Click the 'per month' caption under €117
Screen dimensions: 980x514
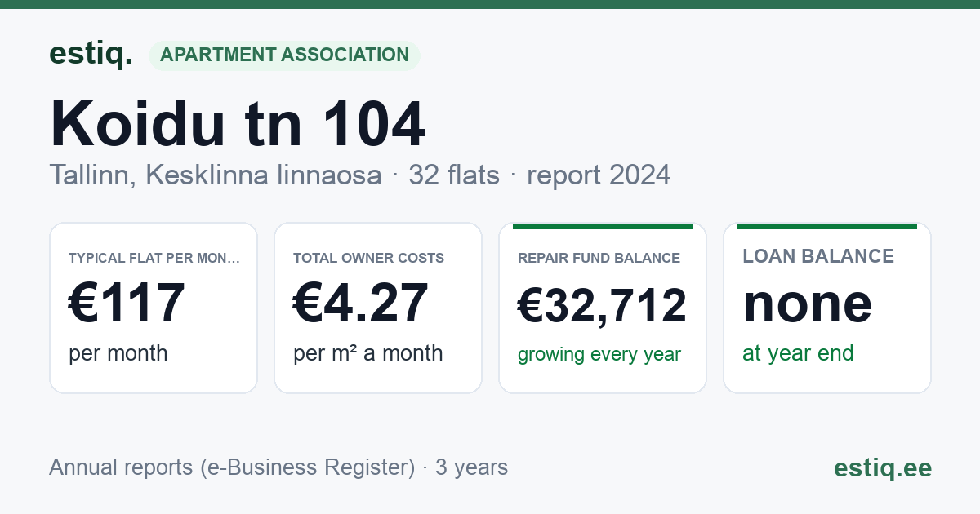click(118, 353)
